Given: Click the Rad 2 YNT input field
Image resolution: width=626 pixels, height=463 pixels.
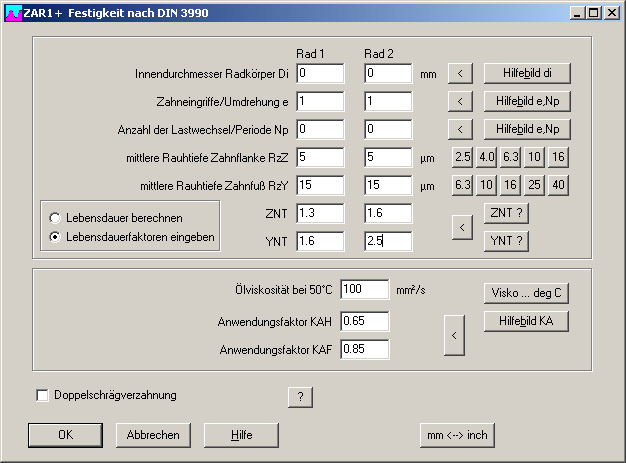Looking at the screenshot, I should click(x=388, y=241).
